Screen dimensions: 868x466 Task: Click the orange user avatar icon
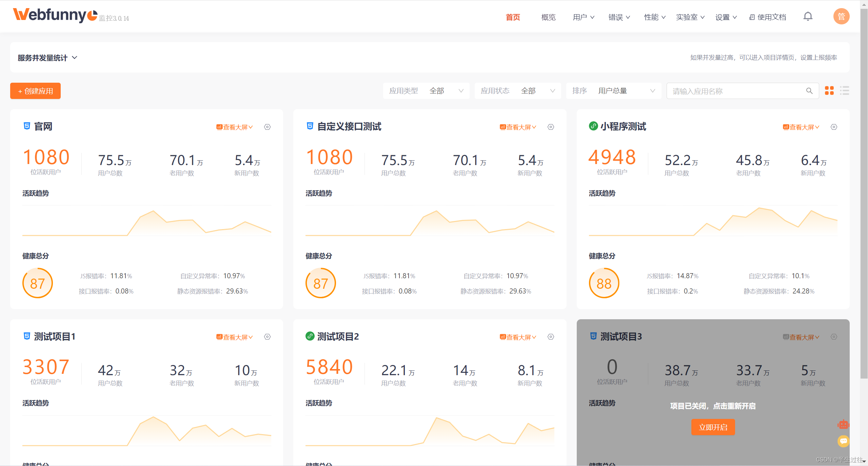coord(841,17)
